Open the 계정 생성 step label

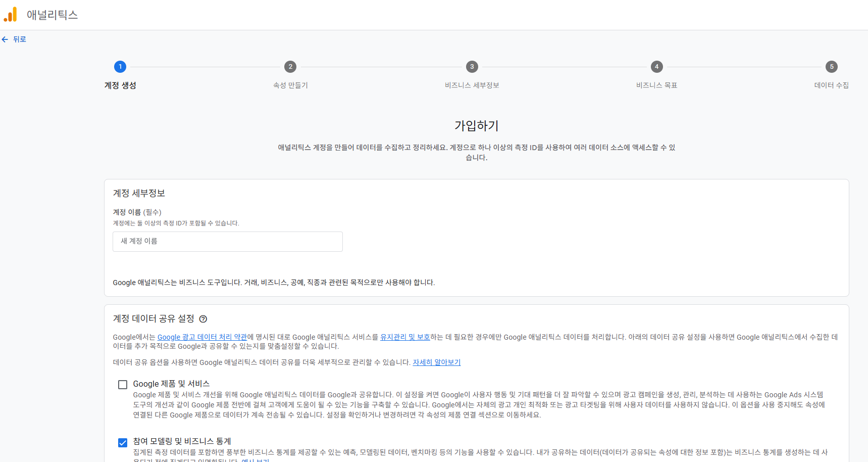tap(120, 85)
